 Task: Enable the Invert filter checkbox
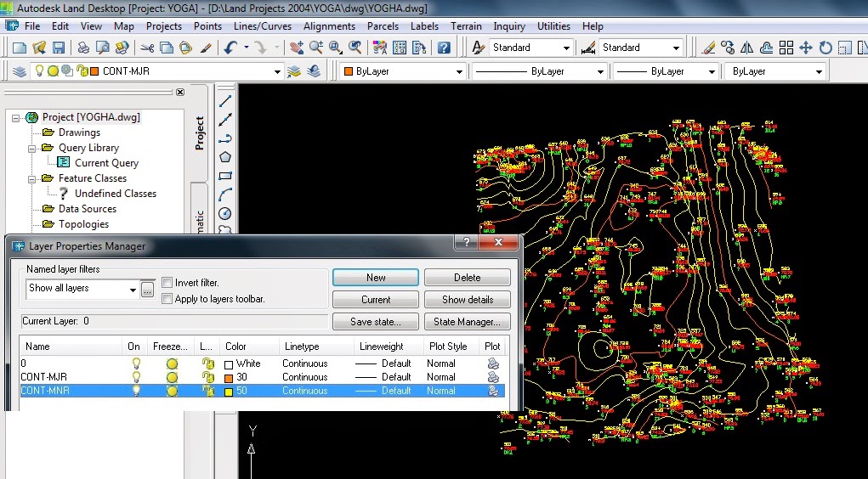(x=167, y=283)
